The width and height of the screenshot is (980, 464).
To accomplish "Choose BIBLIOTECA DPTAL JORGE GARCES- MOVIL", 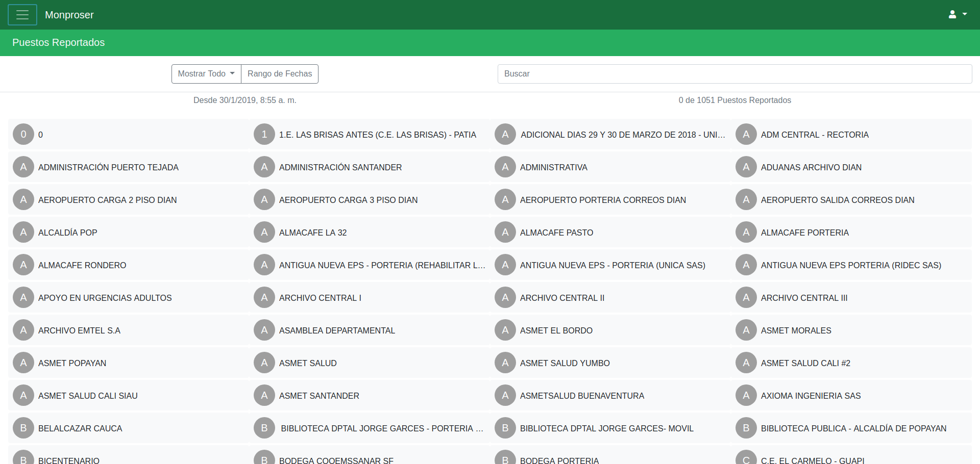I will click(606, 428).
